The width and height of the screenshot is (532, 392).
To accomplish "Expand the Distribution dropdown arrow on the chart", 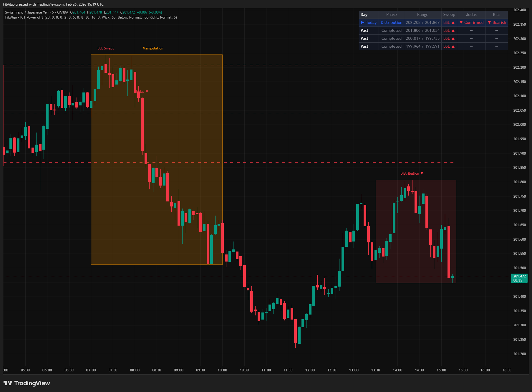I will pyautogui.click(x=422, y=173).
